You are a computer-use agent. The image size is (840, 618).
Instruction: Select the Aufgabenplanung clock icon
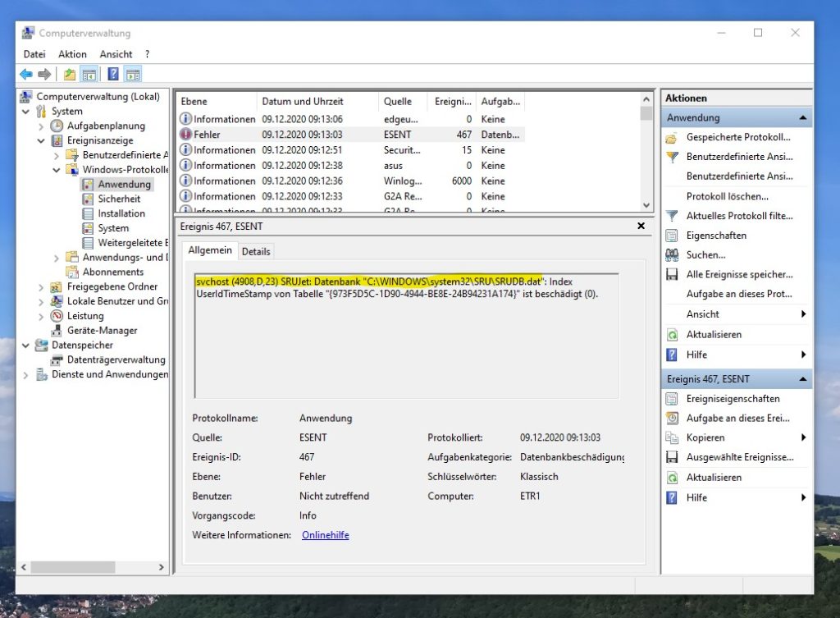point(57,126)
